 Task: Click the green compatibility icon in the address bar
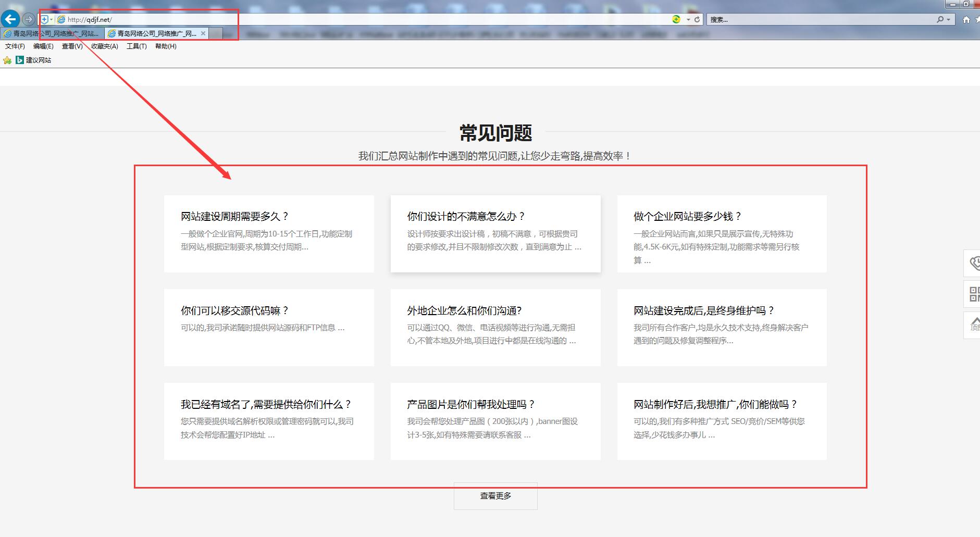coord(676,19)
